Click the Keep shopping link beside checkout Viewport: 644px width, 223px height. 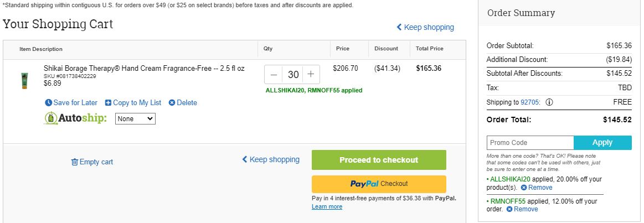[x=271, y=159]
